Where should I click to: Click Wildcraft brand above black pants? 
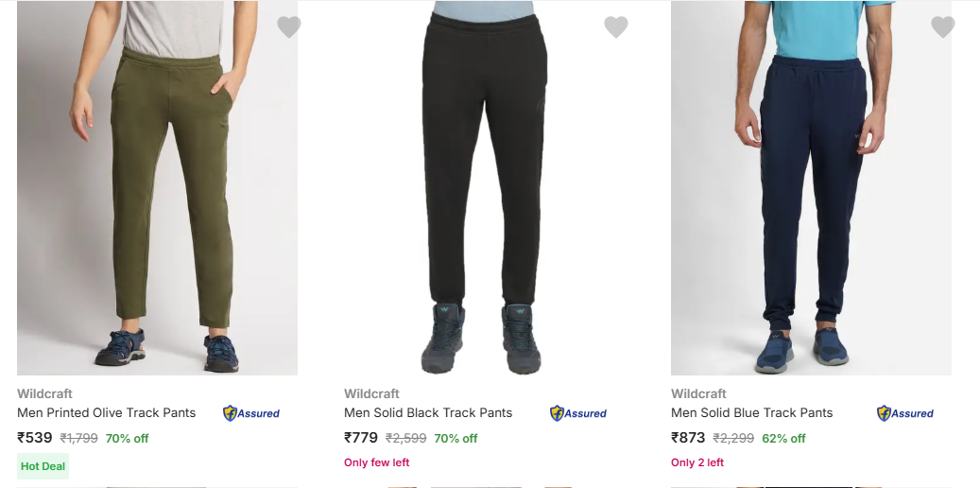click(371, 393)
